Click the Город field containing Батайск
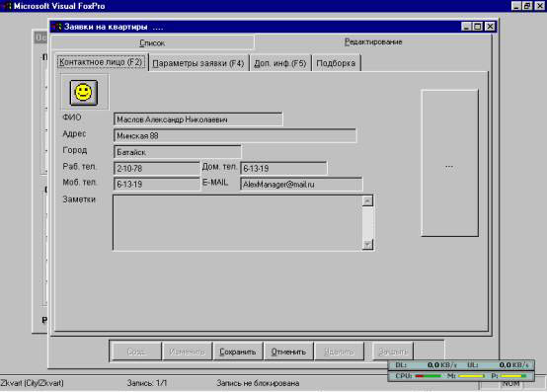This screenshot has width=547, height=392. pos(177,152)
